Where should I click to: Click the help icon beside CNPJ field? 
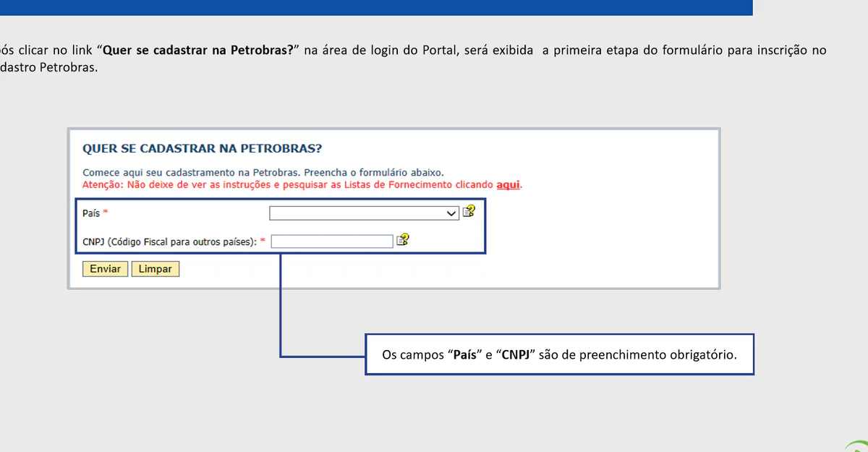403,240
